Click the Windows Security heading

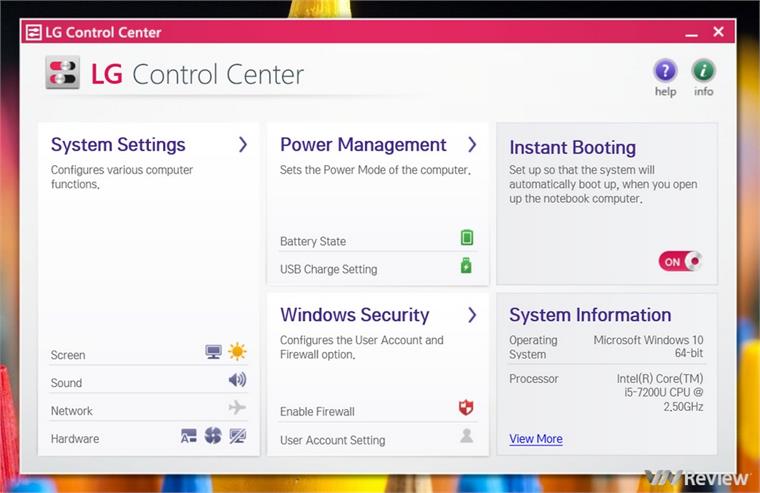(354, 315)
